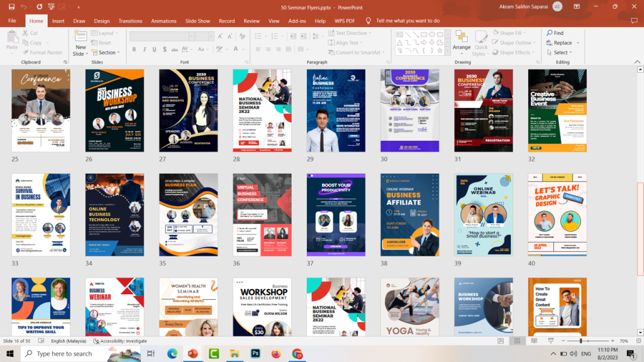Click Accessibility: Investigate in the status bar
Screen dimensions: 644x362
120,341
